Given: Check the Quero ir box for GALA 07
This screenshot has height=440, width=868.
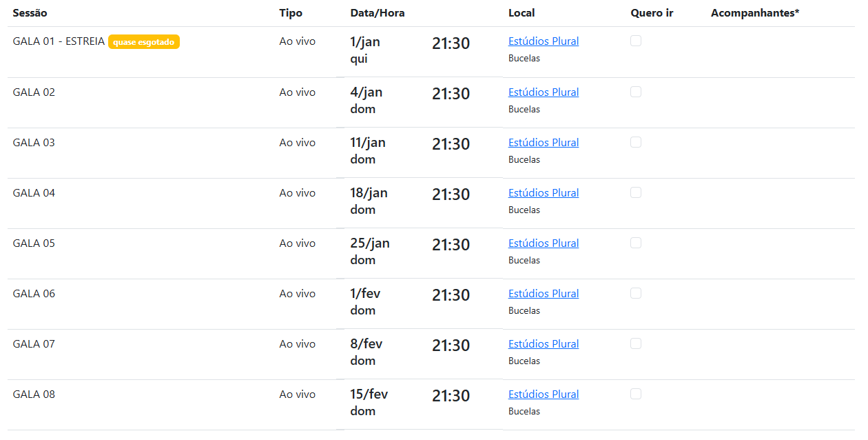Looking at the screenshot, I should point(636,343).
